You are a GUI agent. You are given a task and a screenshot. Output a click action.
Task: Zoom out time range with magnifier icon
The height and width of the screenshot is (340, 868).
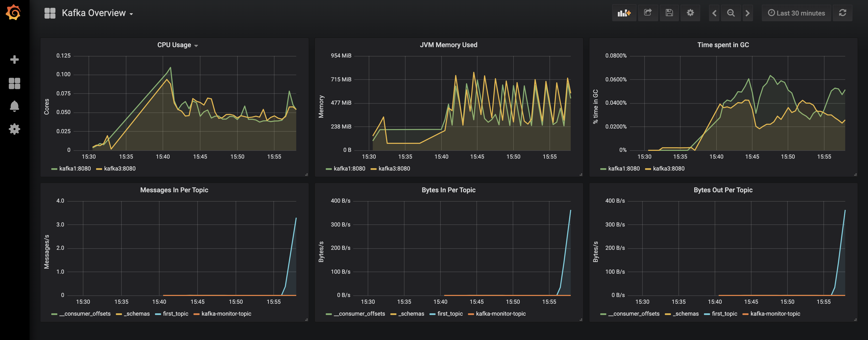(731, 13)
